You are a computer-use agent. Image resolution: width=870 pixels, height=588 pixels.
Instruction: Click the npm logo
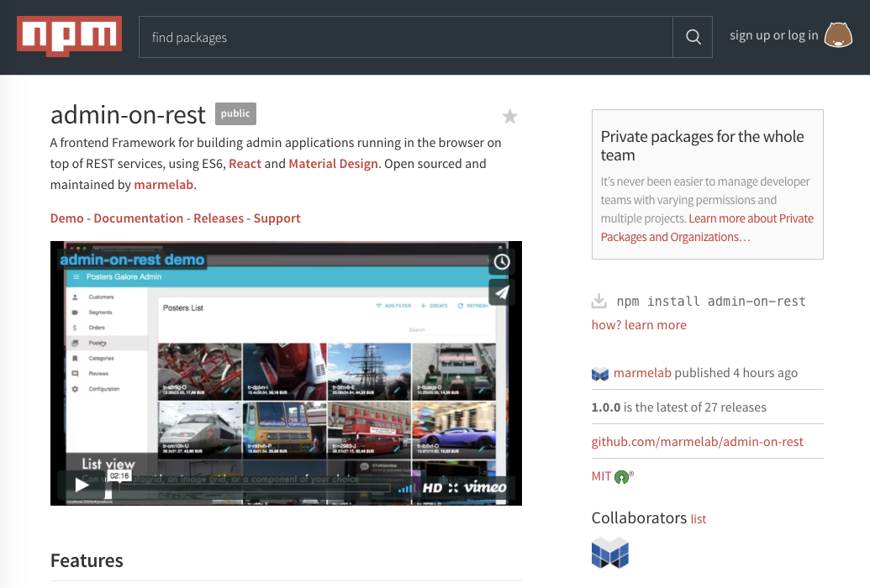point(69,36)
